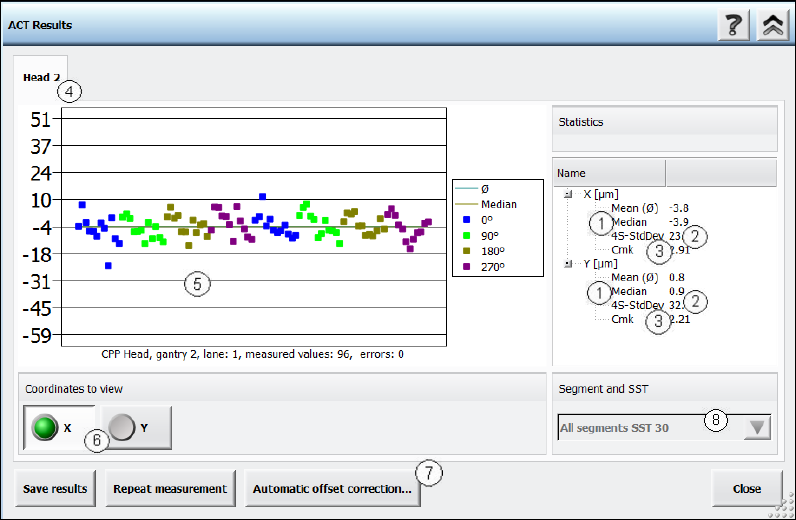Select the Cmk row under X [µm]
796x520 pixels.
(623, 250)
